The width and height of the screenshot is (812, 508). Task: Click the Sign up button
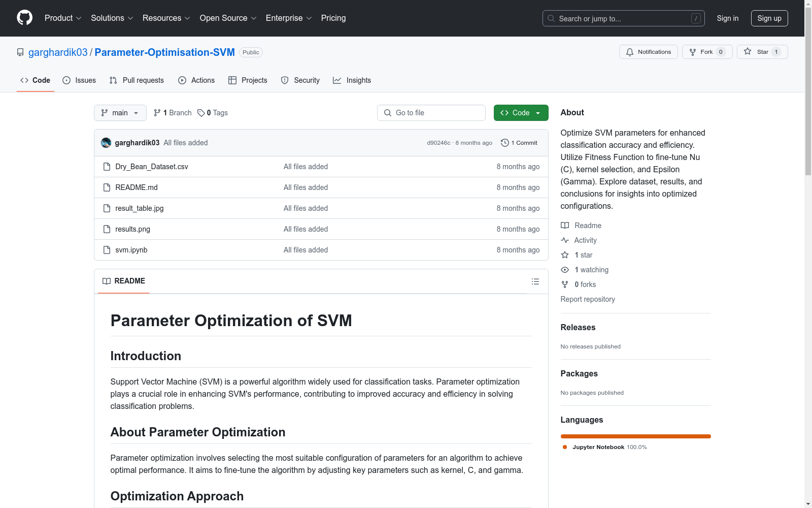[769, 18]
